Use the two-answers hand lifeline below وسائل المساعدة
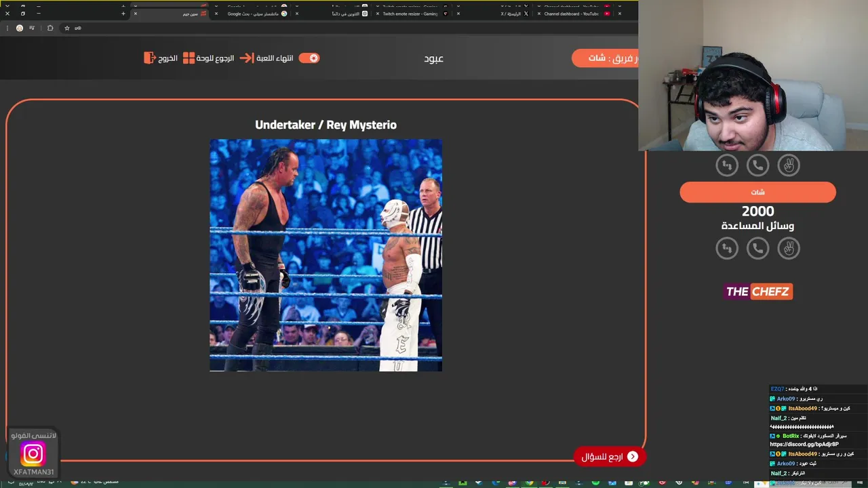Screen dimensions: 868x488 [789, 248]
